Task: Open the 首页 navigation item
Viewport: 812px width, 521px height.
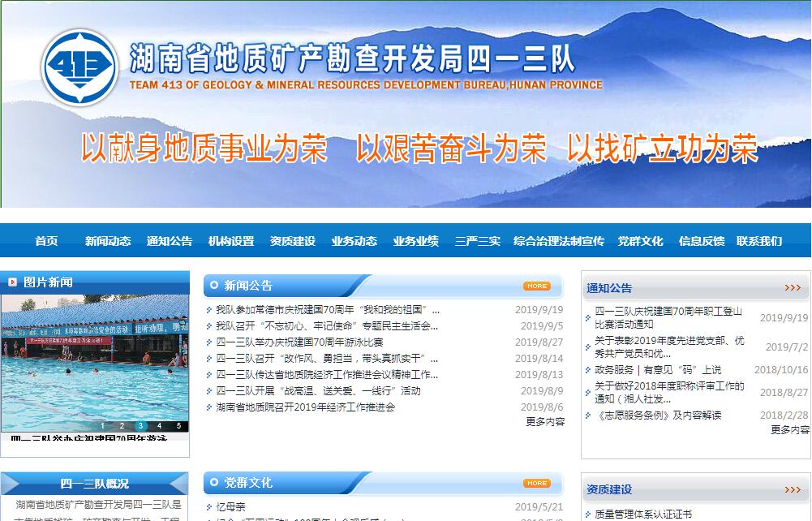Action: click(46, 241)
